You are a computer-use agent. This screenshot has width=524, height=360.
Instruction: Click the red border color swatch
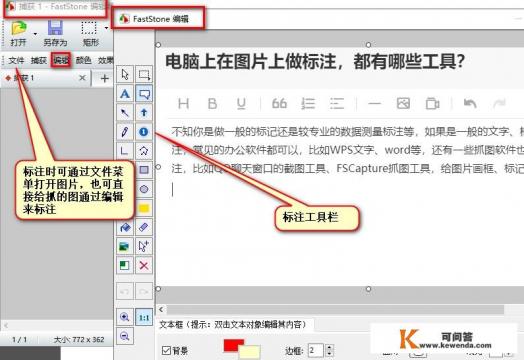(x=233, y=345)
